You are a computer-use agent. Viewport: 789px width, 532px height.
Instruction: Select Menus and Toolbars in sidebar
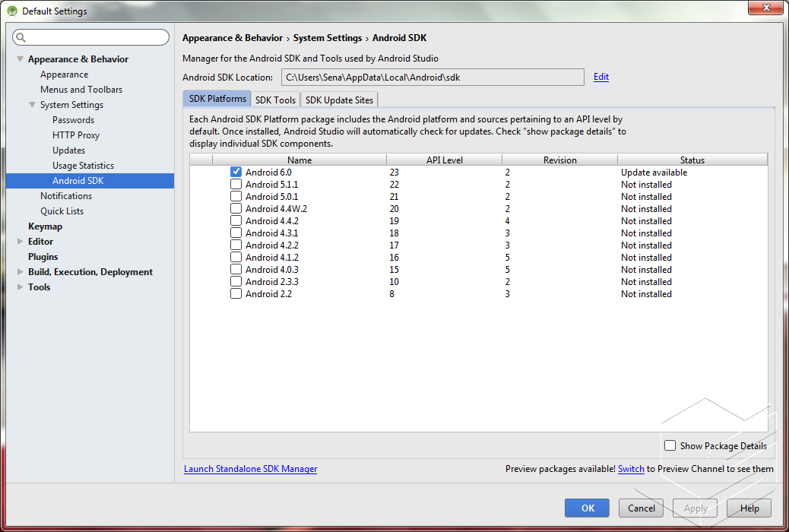tap(81, 90)
